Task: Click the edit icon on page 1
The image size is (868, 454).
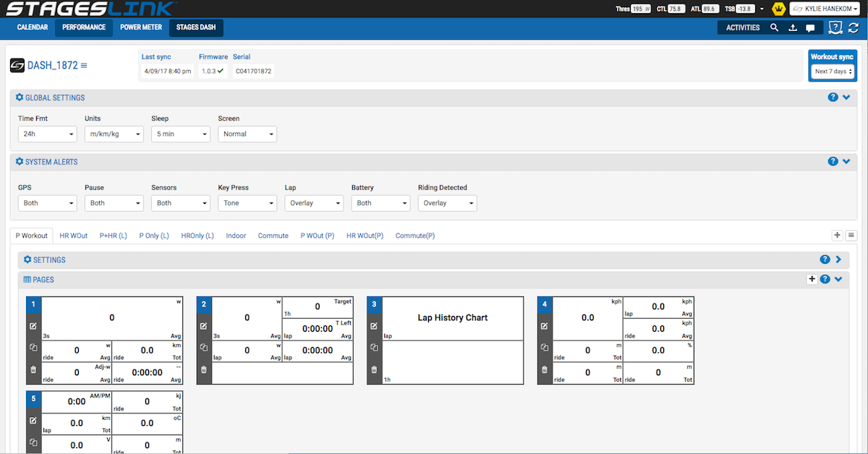Action: 33,326
